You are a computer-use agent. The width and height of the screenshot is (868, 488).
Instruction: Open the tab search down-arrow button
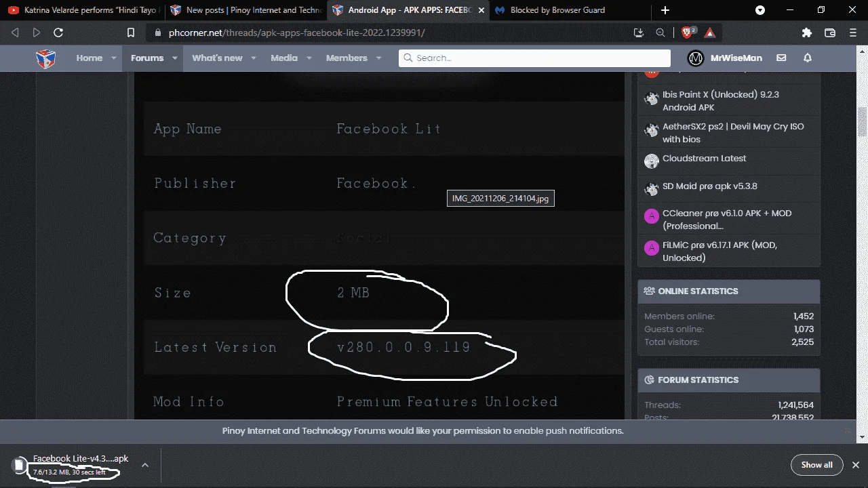pyautogui.click(x=760, y=10)
